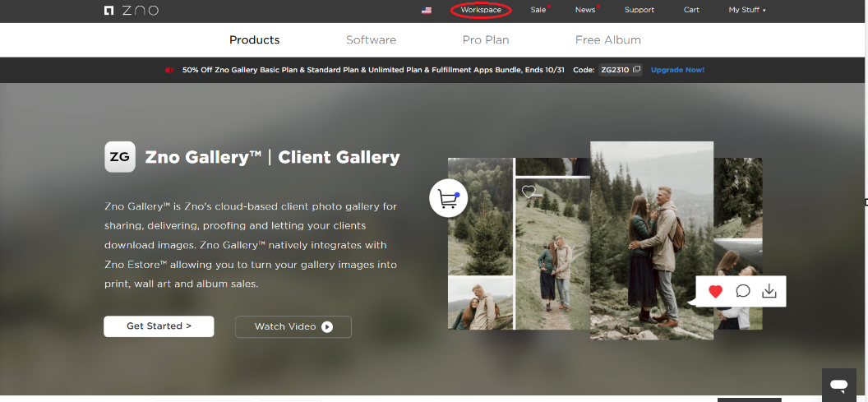Change region via US flag icon
The width and height of the screenshot is (868, 402).
point(427,10)
